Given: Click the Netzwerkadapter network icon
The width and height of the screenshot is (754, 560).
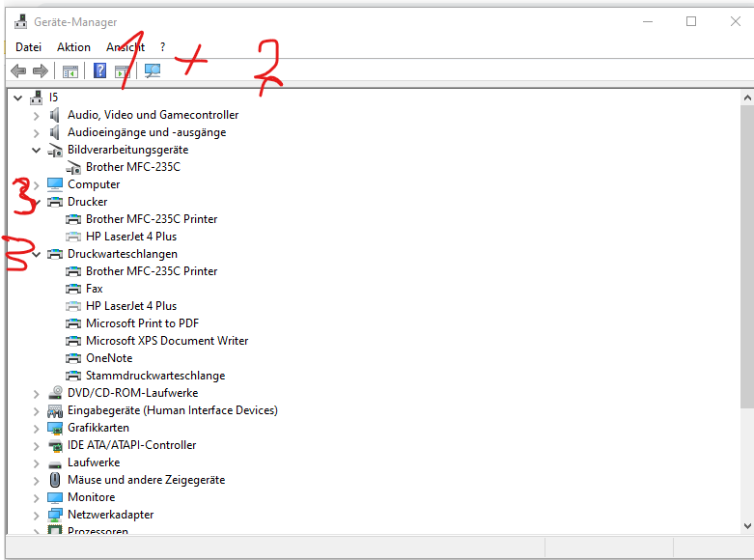Looking at the screenshot, I should click(55, 515).
